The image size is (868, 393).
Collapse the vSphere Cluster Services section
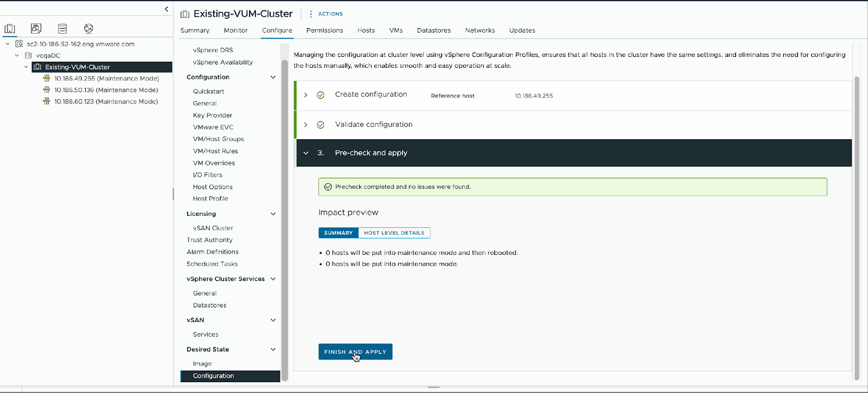click(273, 279)
